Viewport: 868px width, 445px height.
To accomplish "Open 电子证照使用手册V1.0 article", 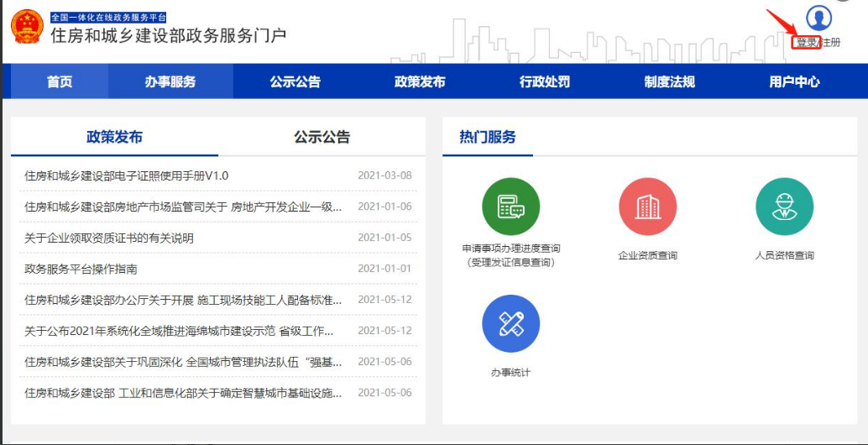I will (126, 175).
